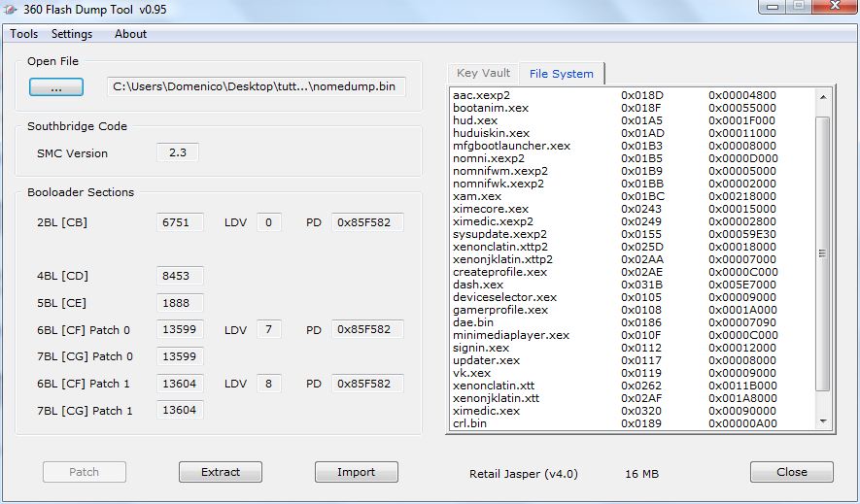Screen dimensions: 860x504
Task: Click the Close button at bottom right
Action: pyautogui.click(x=791, y=472)
